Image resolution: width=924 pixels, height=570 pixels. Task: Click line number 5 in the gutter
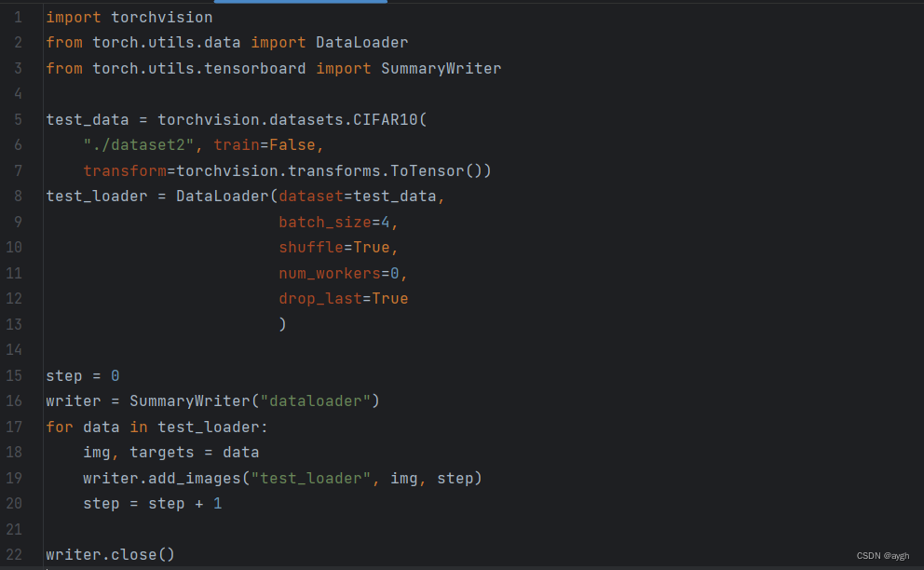coord(19,119)
